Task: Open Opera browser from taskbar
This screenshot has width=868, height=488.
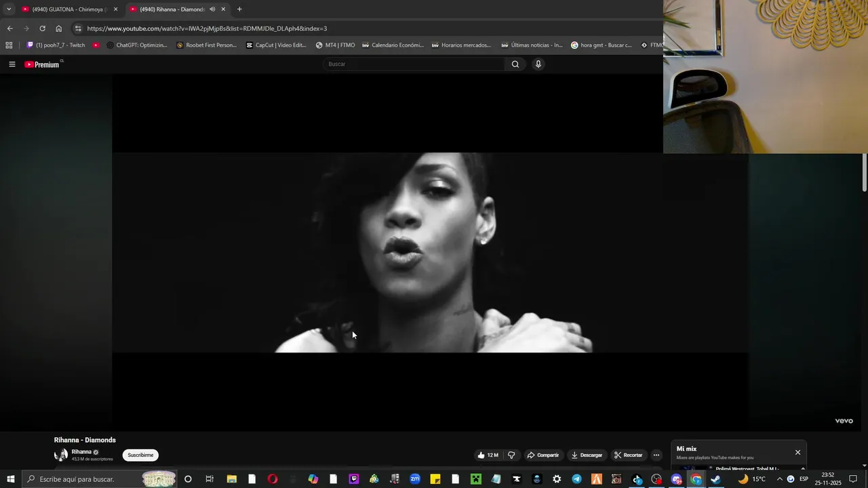Action: tap(272, 479)
